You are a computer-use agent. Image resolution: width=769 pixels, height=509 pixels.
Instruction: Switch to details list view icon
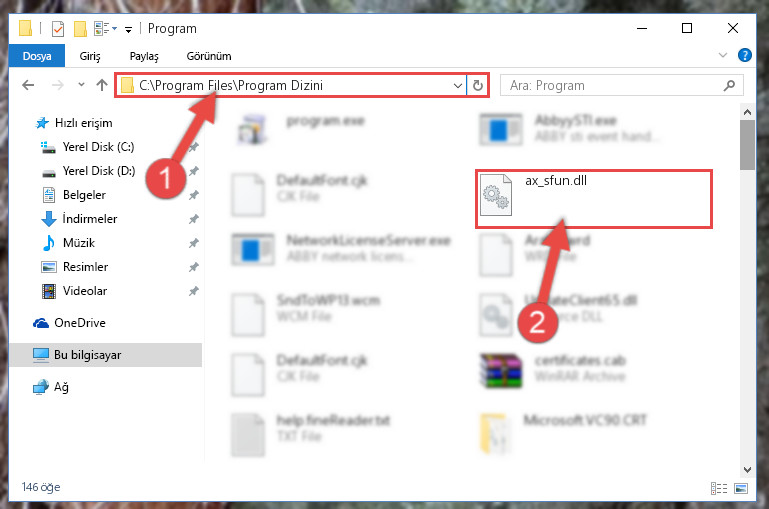click(718, 488)
